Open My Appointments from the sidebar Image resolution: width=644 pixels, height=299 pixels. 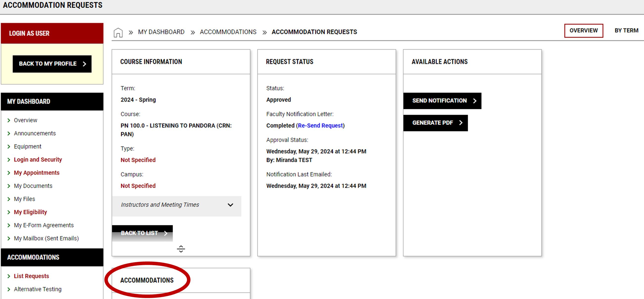click(x=37, y=173)
